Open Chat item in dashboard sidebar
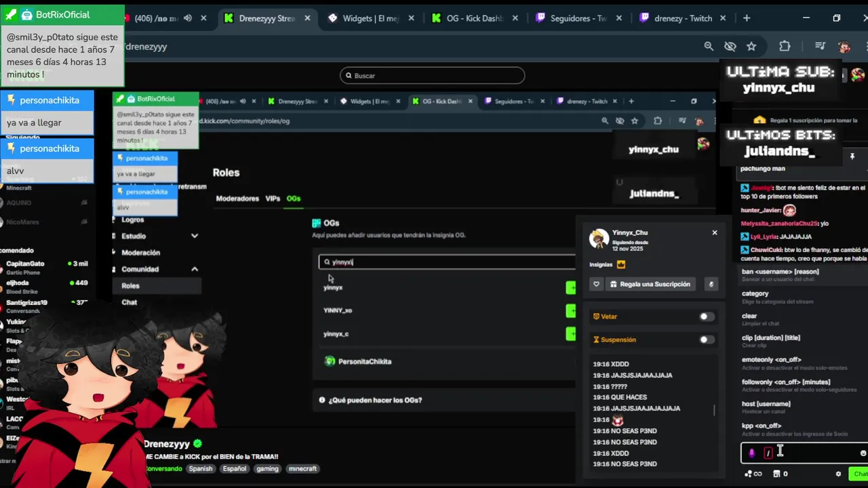The image size is (868, 488). [x=129, y=302]
